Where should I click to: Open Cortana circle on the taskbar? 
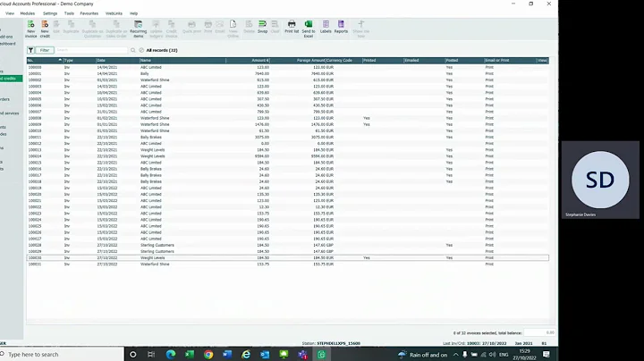tap(133, 355)
